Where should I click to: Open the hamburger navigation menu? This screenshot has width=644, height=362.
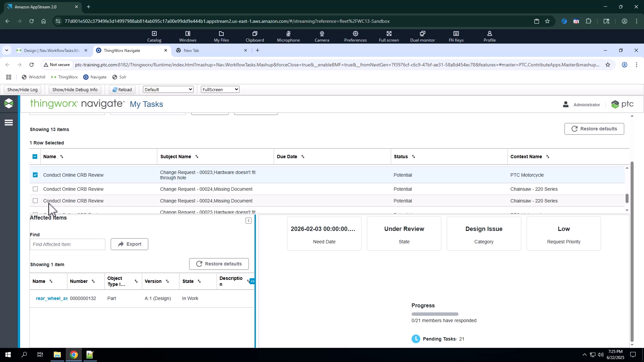click(9, 123)
